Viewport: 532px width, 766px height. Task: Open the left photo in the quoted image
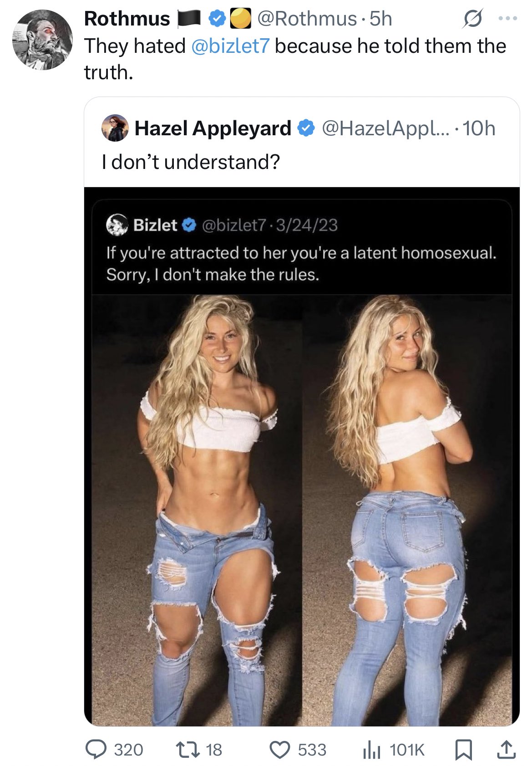(x=197, y=510)
